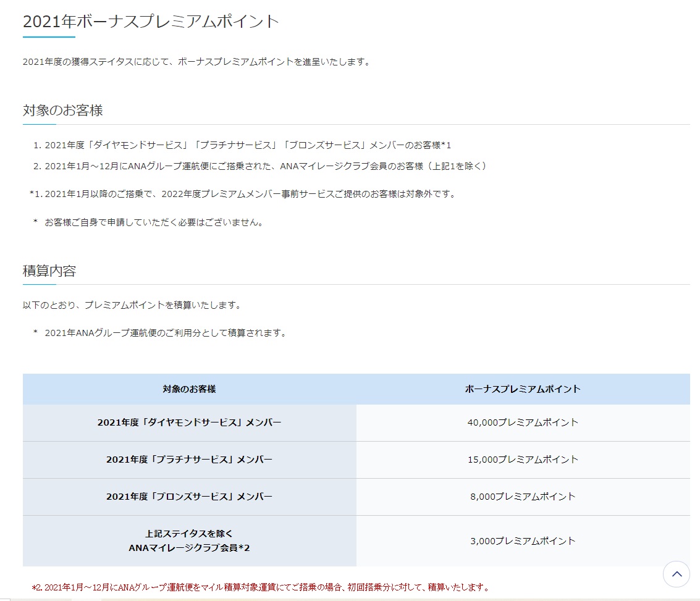Click the note お客様ご自身で申請していただく必要はございません

[x=149, y=222]
